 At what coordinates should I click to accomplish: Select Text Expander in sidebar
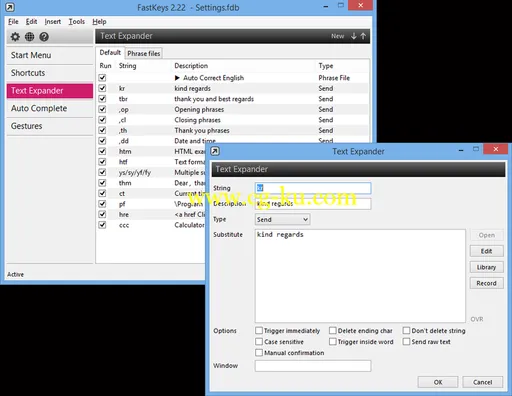tap(50, 91)
